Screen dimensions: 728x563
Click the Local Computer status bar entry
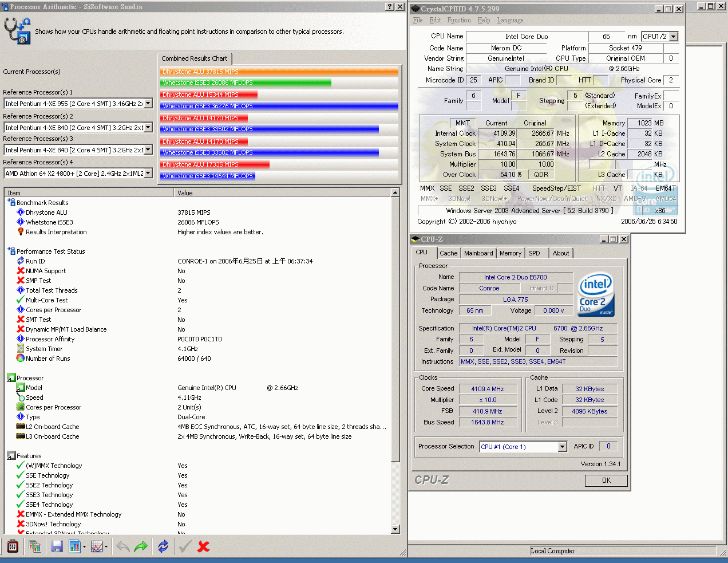coord(552,551)
